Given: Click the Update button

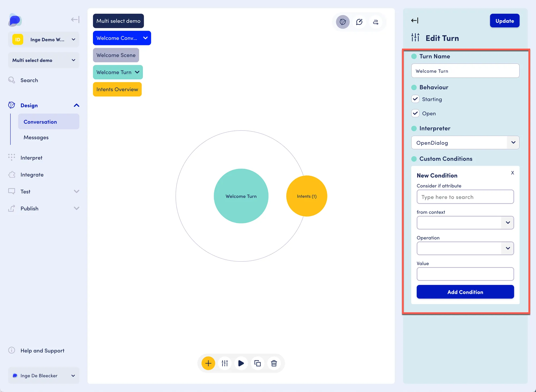Looking at the screenshot, I should click(x=505, y=21).
